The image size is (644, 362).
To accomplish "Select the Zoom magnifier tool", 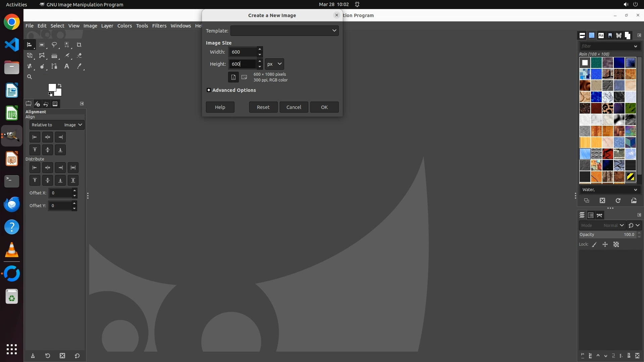I will (30, 77).
